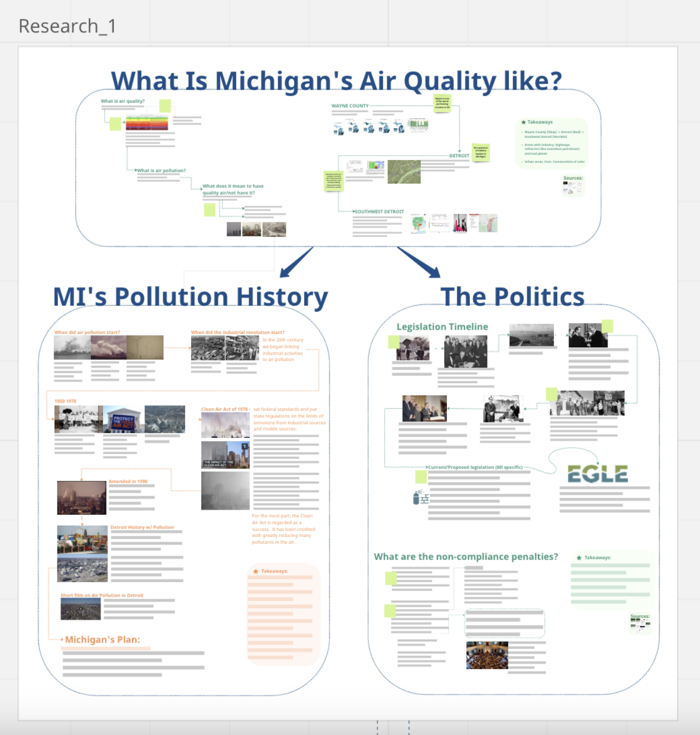
Task: Select The Politics heading
Action: pos(512,297)
